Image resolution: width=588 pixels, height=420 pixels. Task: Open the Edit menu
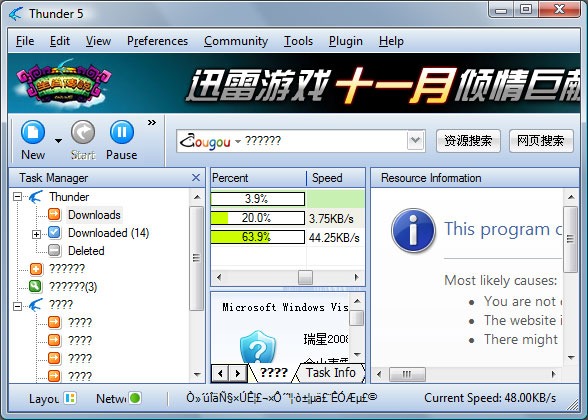click(60, 40)
